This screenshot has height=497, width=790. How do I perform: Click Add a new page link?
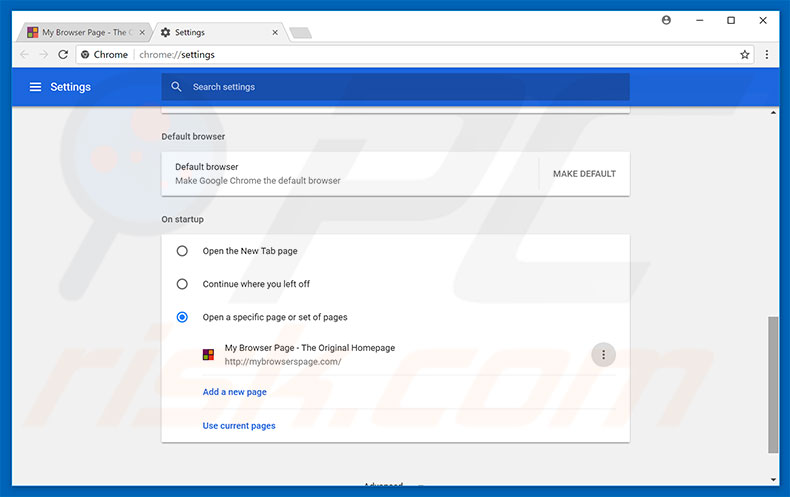pos(234,392)
